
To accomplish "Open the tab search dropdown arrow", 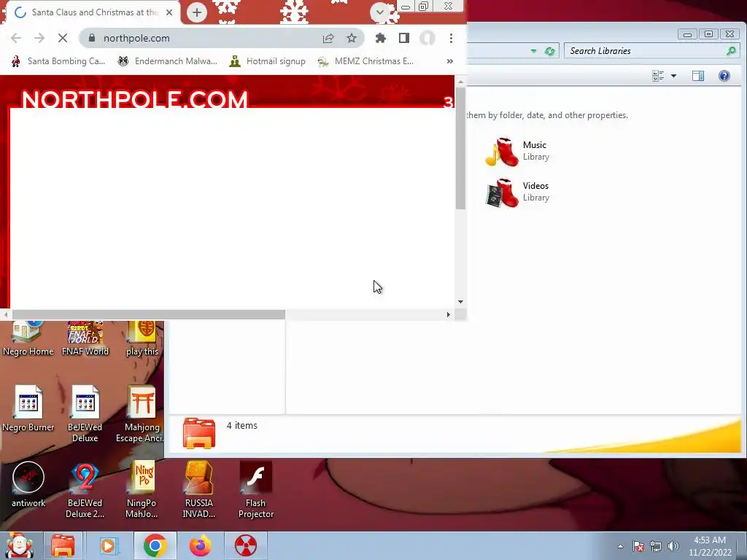I will 379,12.
